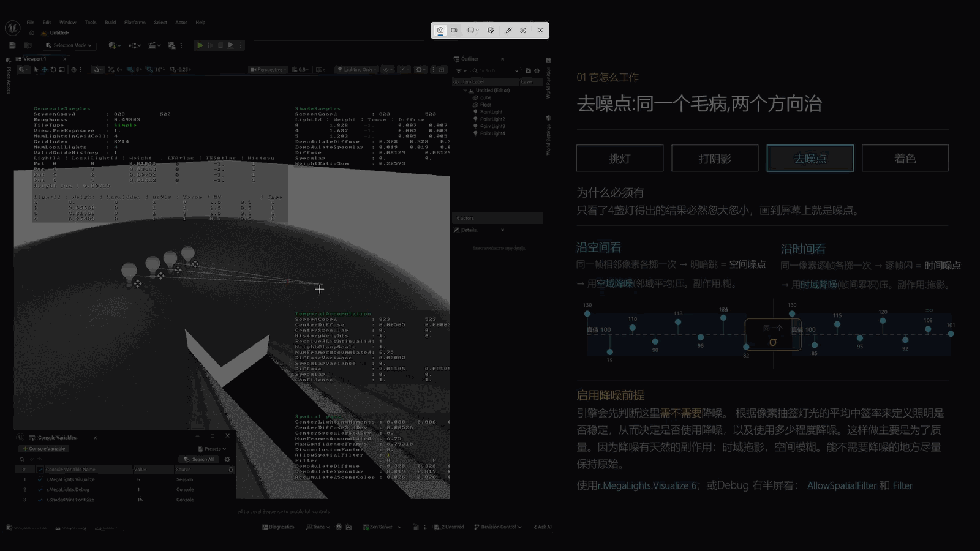The height and width of the screenshot is (551, 980).
Task: Click trash icon in Console Variables header
Action: coord(231,470)
